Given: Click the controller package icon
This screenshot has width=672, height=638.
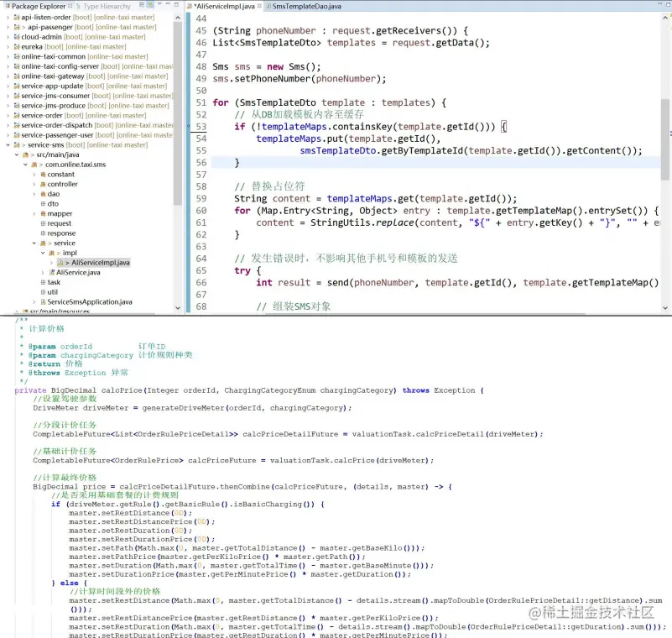Looking at the screenshot, I should [43, 185].
